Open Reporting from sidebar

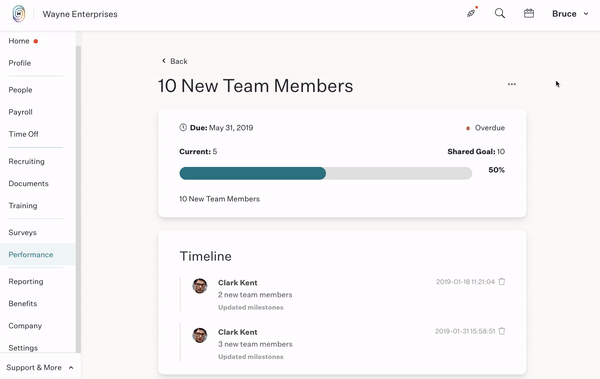click(26, 281)
